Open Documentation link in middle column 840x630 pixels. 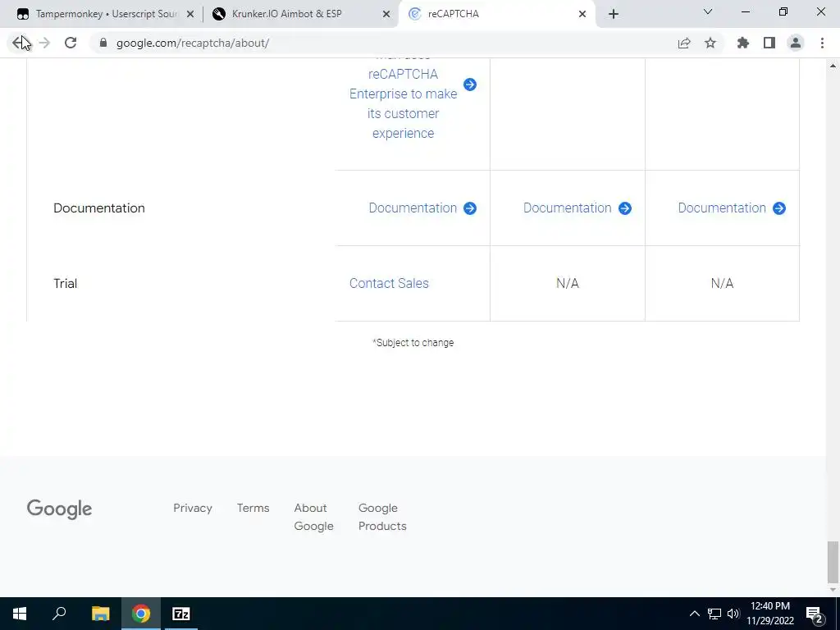[x=568, y=208]
